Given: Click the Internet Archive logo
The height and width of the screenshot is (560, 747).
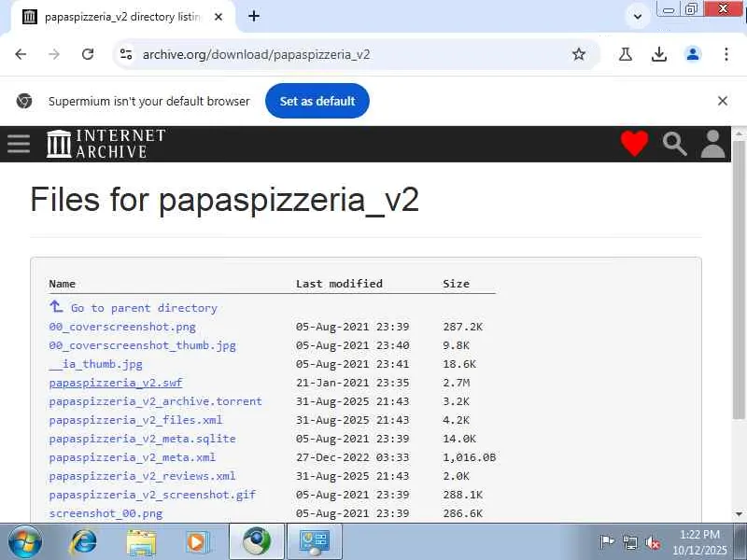Looking at the screenshot, I should (106, 144).
